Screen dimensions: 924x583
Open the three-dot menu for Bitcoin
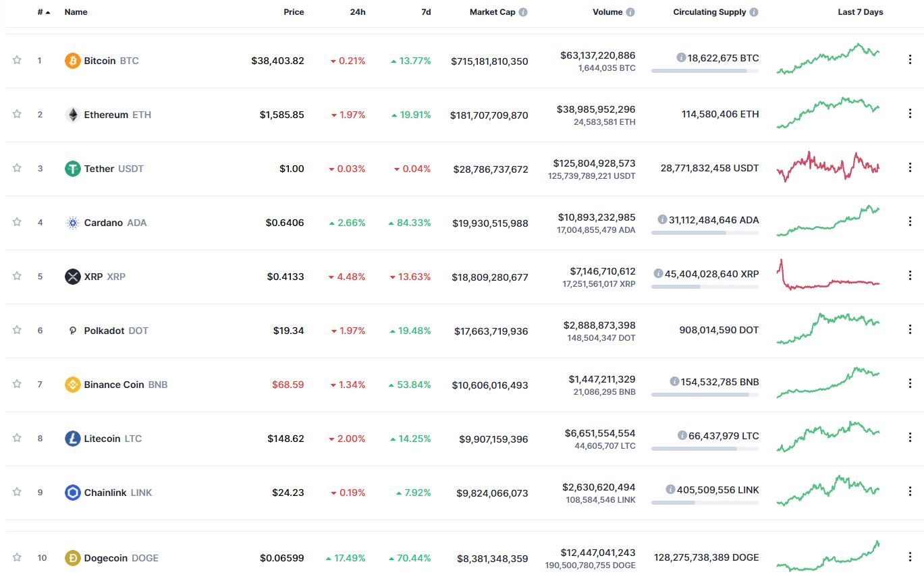[910, 60]
